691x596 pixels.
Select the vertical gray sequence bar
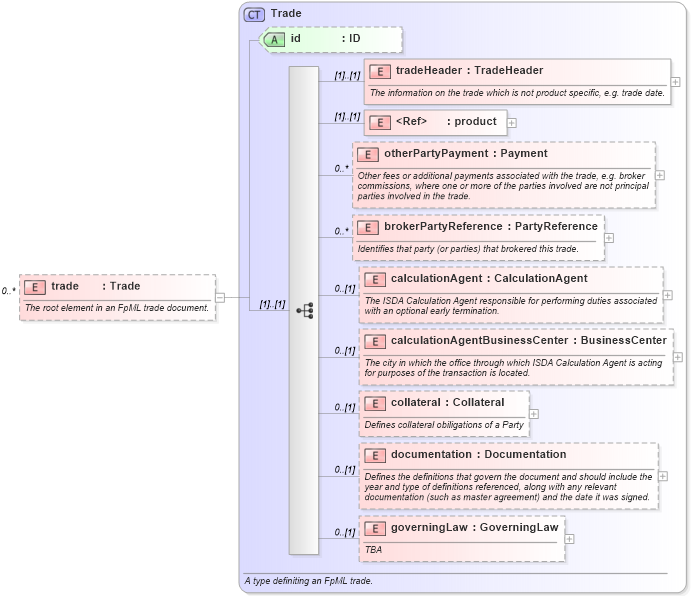(304, 310)
